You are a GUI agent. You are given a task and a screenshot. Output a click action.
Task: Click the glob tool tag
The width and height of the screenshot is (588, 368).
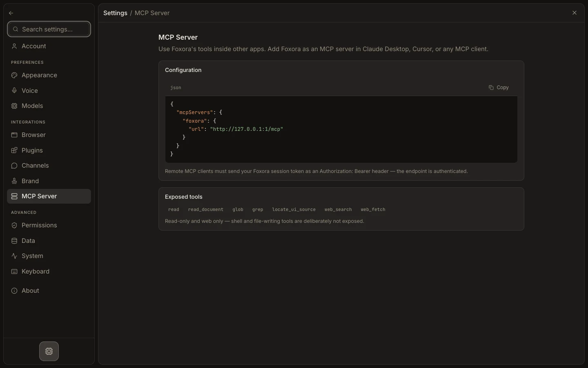click(238, 209)
